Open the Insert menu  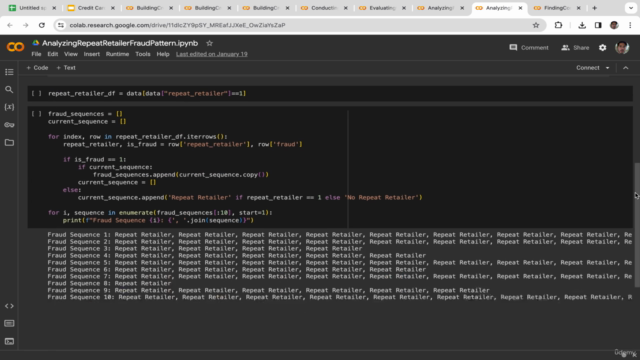91,54
